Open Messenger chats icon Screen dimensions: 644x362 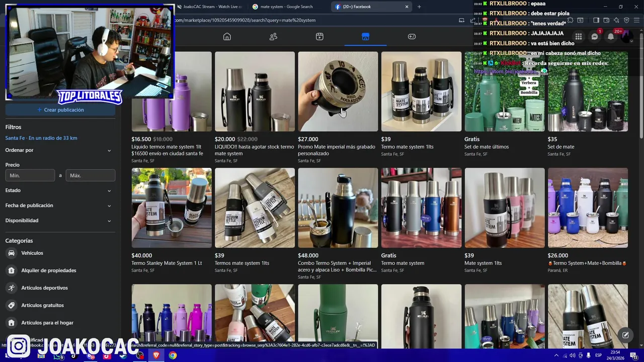[x=595, y=37]
